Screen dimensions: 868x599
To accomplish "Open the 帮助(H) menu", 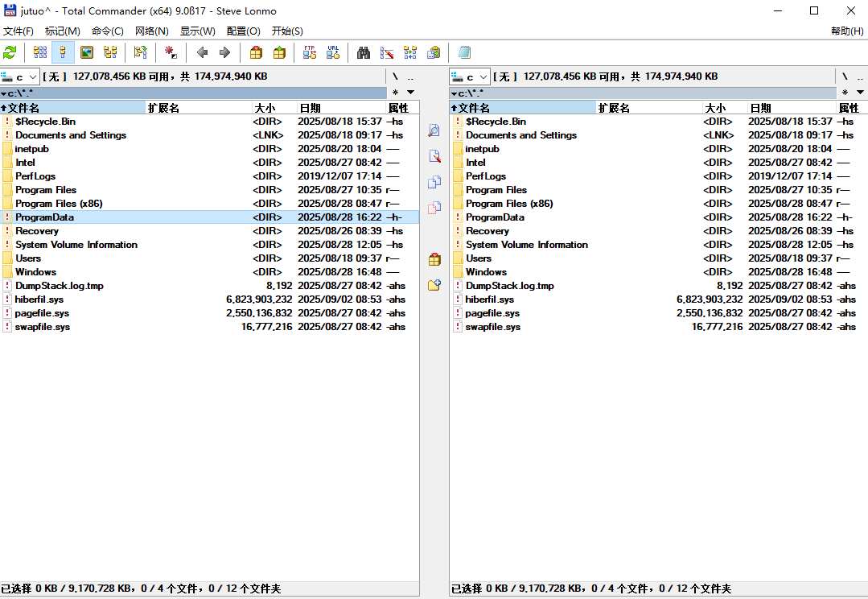I will [847, 31].
